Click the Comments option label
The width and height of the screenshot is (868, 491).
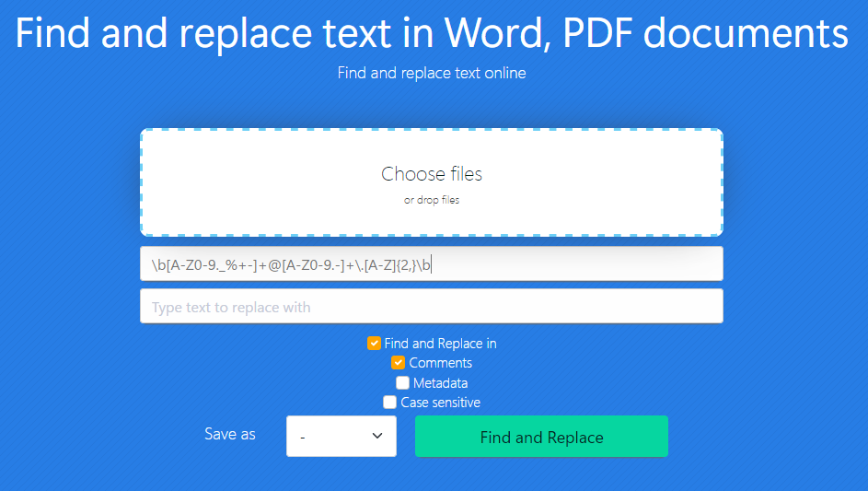(440, 363)
